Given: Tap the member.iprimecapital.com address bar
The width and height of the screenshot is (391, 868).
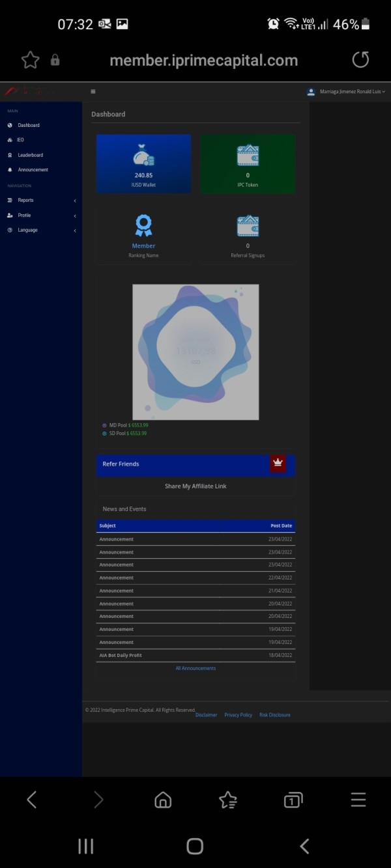Looking at the screenshot, I should (x=203, y=61).
